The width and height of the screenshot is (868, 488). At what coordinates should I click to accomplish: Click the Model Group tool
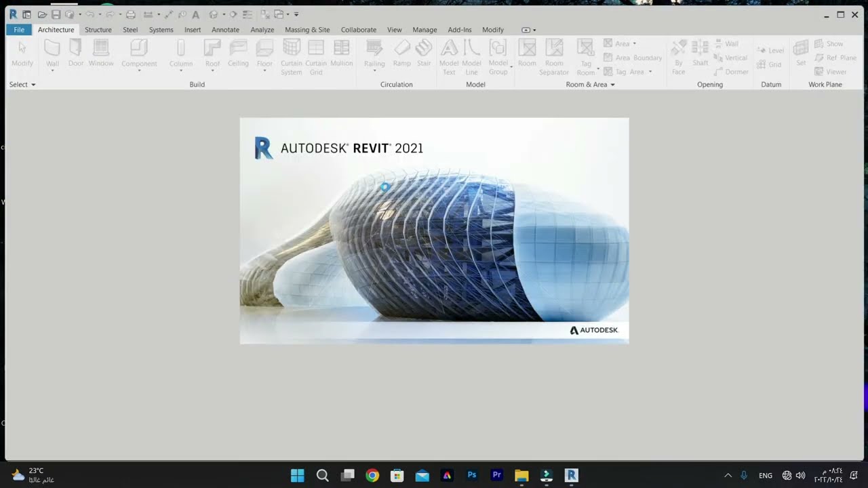coord(498,57)
